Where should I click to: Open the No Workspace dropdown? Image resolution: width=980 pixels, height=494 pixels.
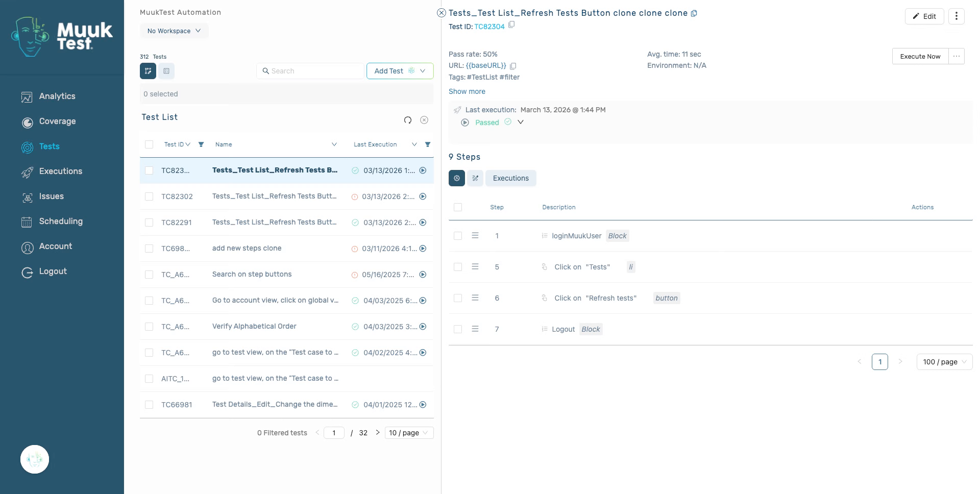(174, 31)
